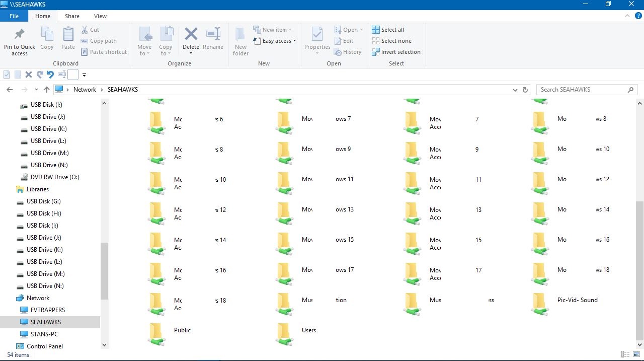Image resolution: width=644 pixels, height=361 pixels.
Task: Open the File menu tab
Action: click(14, 16)
